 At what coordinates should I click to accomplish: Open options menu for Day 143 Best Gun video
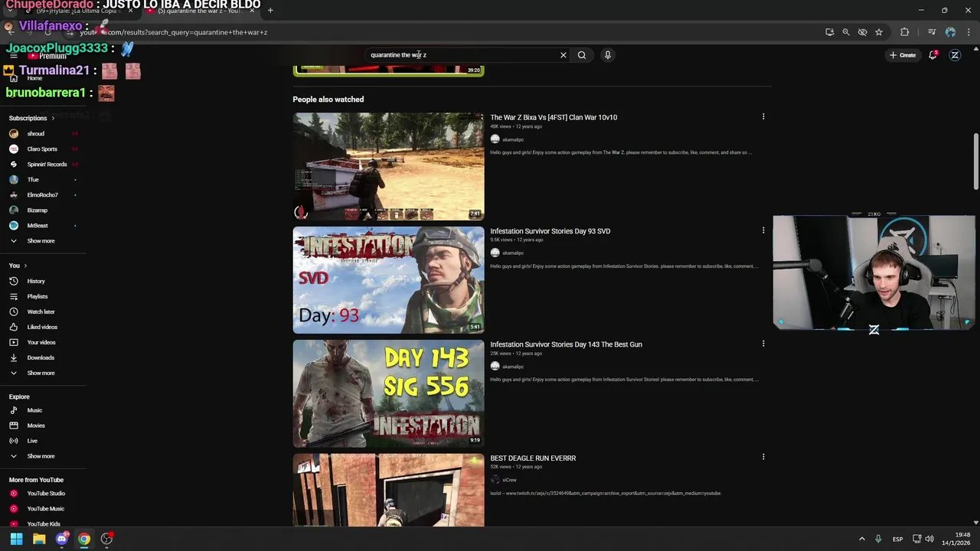(x=763, y=344)
